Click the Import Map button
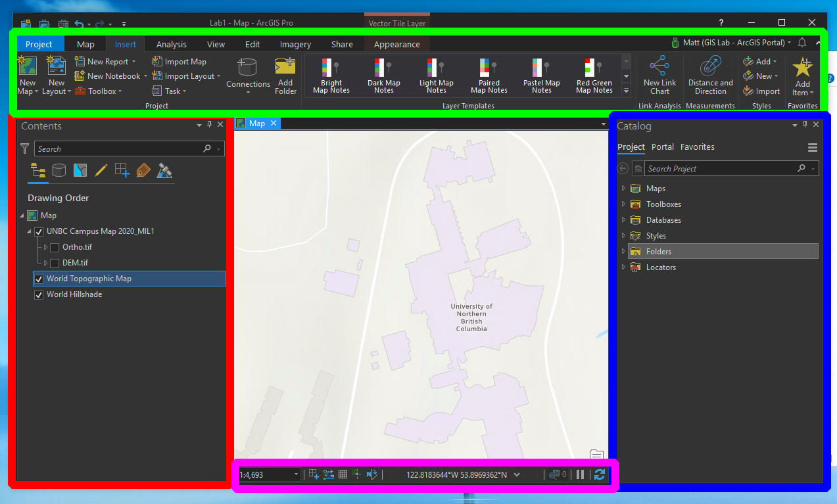Image resolution: width=837 pixels, height=504 pixels. [179, 62]
